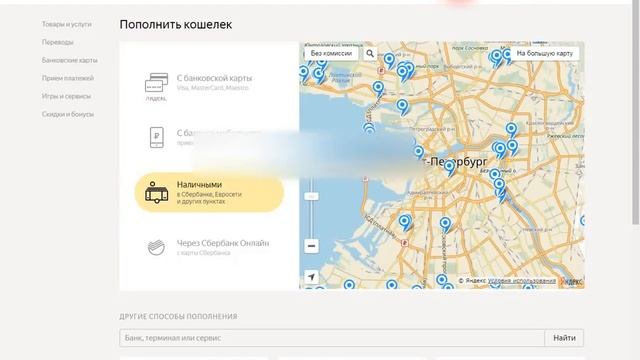Open 'Товары и услуги' sidebar item
640x360 pixels.
coord(67,24)
